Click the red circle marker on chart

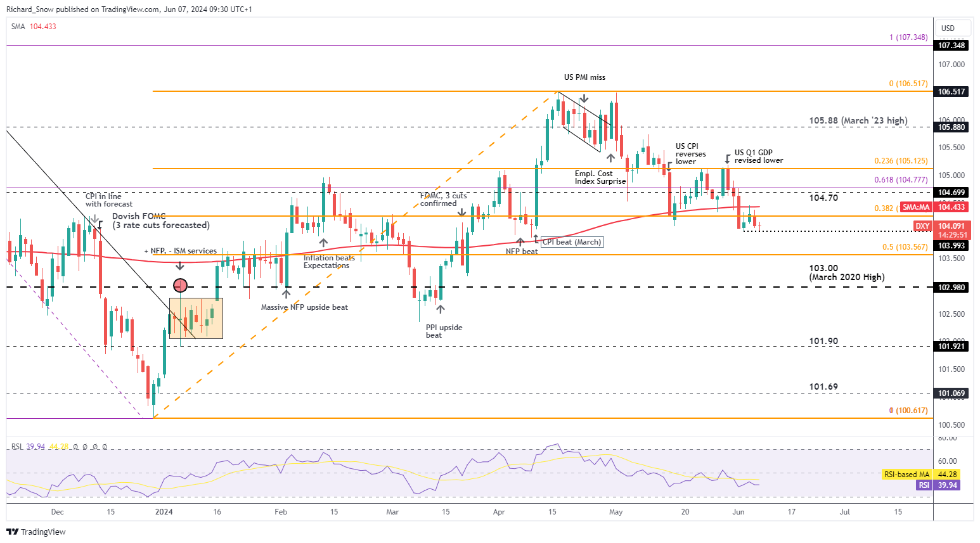tap(180, 285)
